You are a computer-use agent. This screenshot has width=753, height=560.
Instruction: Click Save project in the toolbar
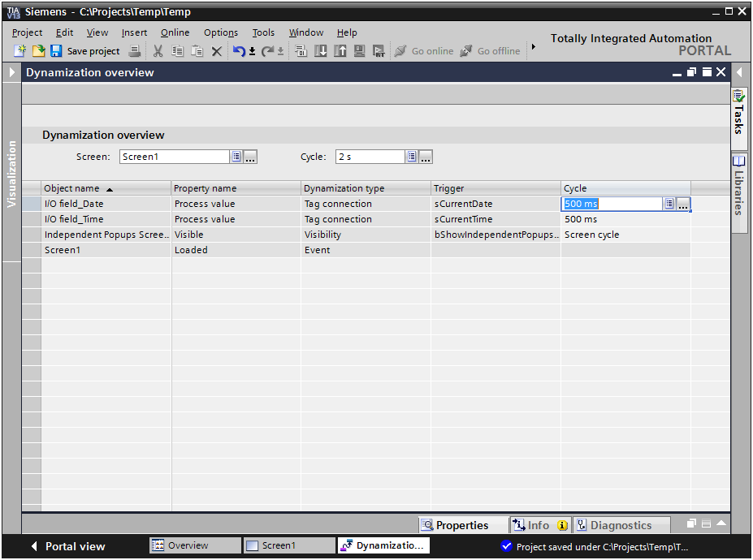click(x=85, y=51)
